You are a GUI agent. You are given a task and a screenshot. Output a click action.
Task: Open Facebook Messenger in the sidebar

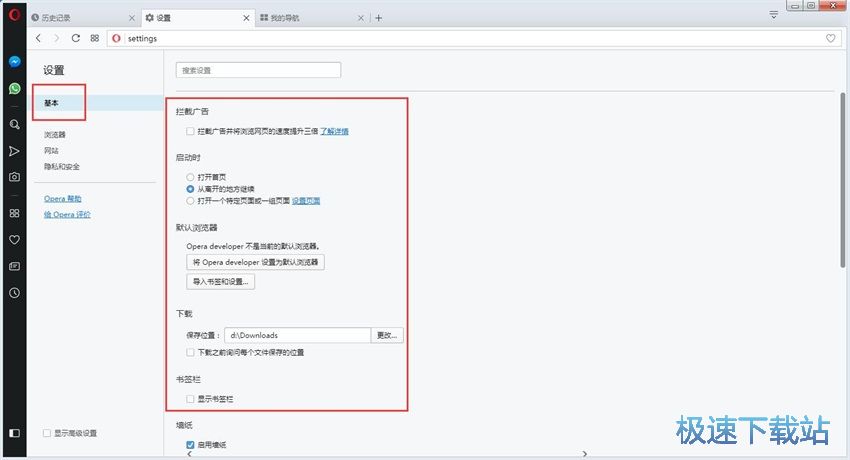15,62
